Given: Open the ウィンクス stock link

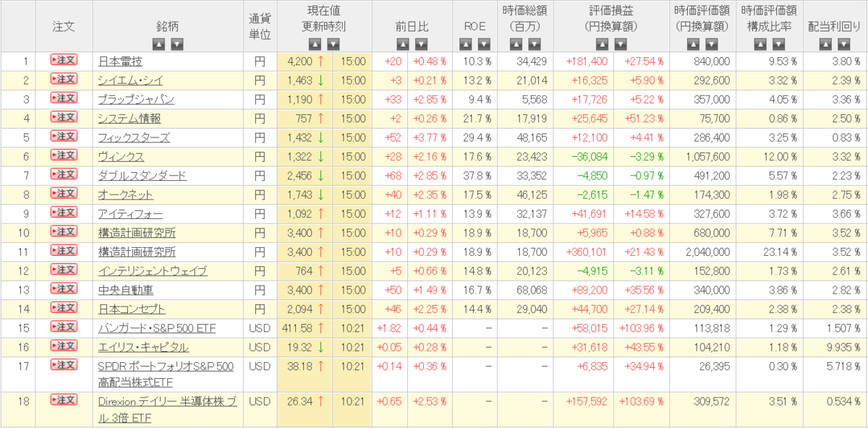Looking at the screenshot, I should (121, 156).
